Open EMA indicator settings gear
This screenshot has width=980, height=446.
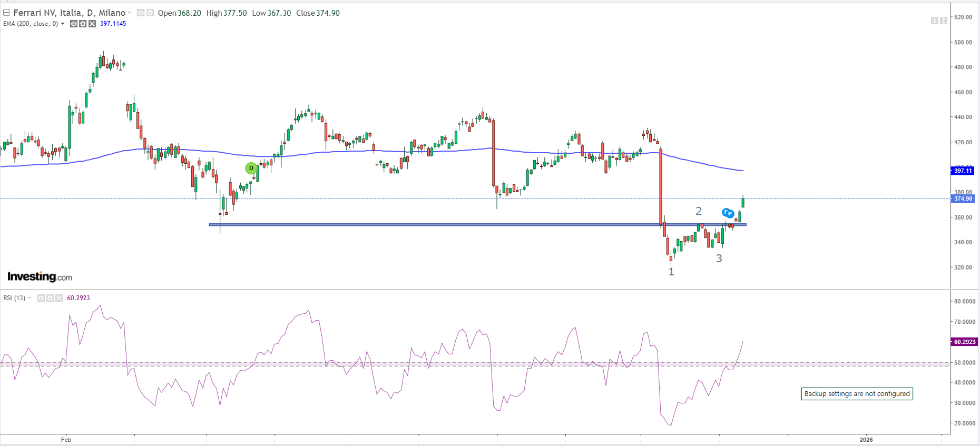click(83, 24)
